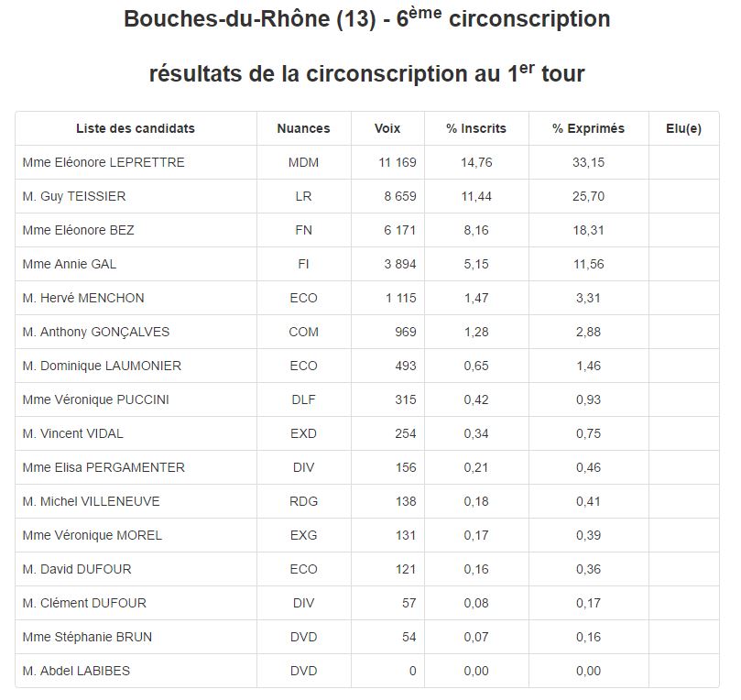Select M. Abdel LABIBES's name

pos(76,671)
